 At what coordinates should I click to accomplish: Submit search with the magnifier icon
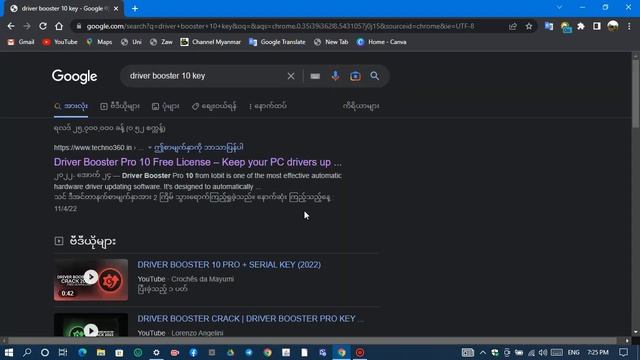click(x=375, y=76)
